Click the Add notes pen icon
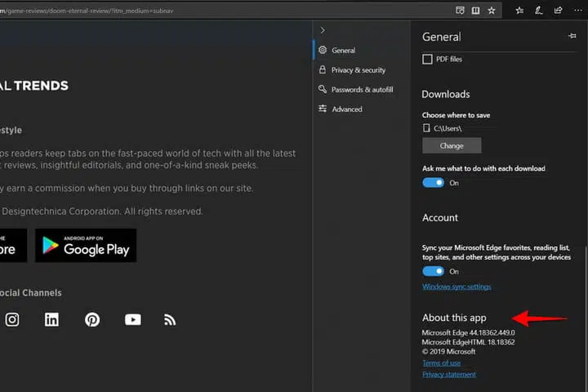This screenshot has width=588, height=392. pyautogui.click(x=538, y=11)
